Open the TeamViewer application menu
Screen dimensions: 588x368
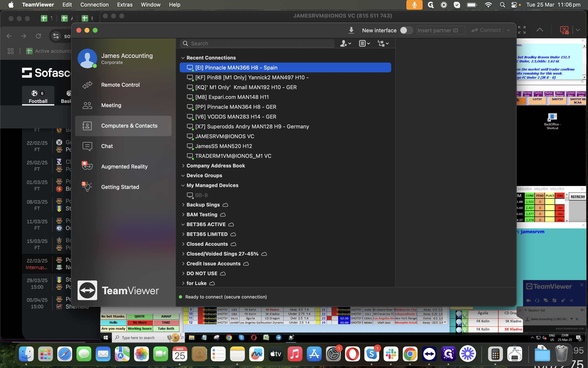[x=38, y=5]
